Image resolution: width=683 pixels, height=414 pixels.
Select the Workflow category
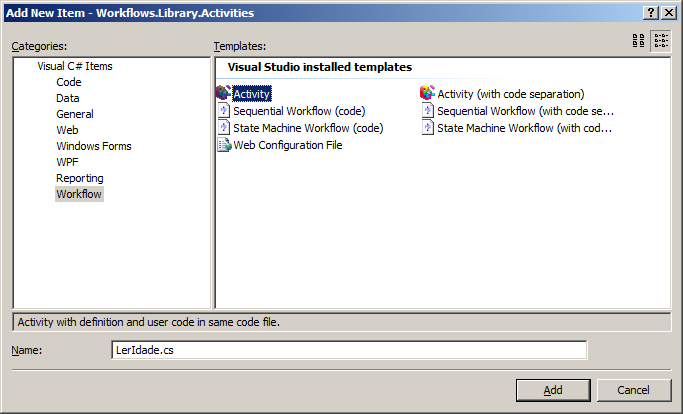click(79, 194)
